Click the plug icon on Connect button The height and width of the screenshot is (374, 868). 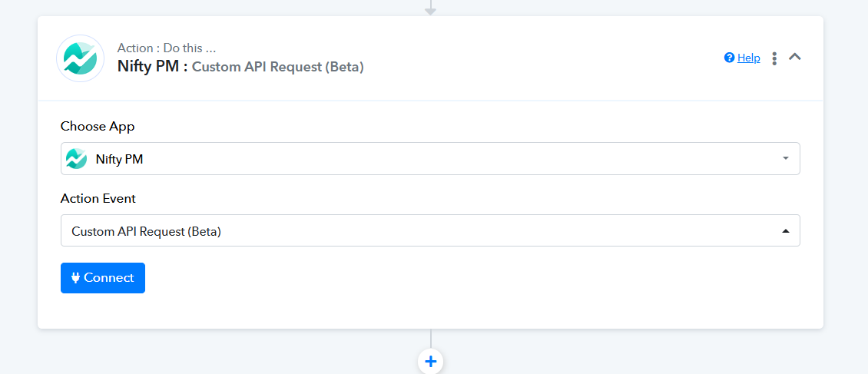pyautogui.click(x=76, y=278)
